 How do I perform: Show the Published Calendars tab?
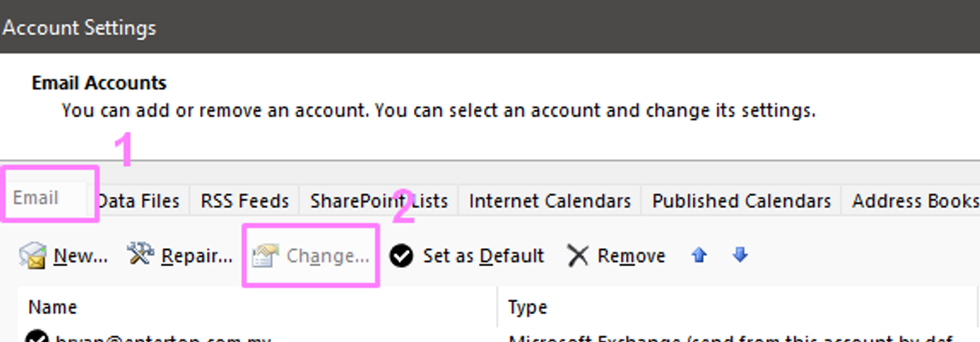(x=741, y=201)
